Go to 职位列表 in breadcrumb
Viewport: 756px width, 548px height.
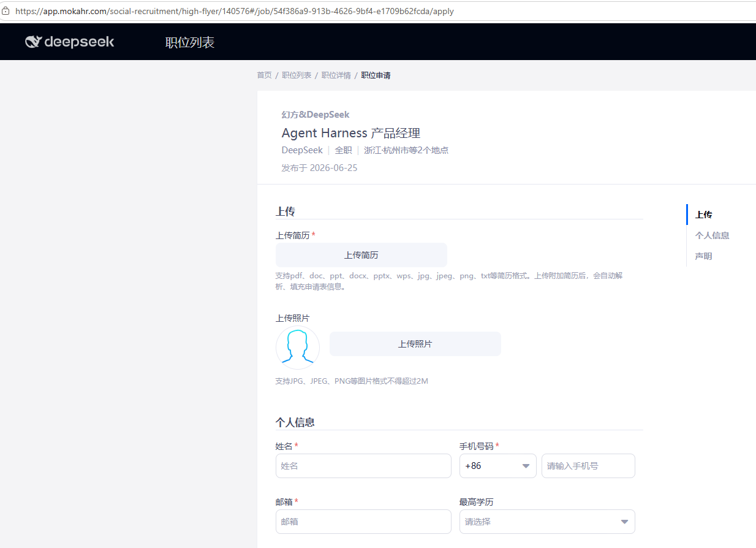297,75
